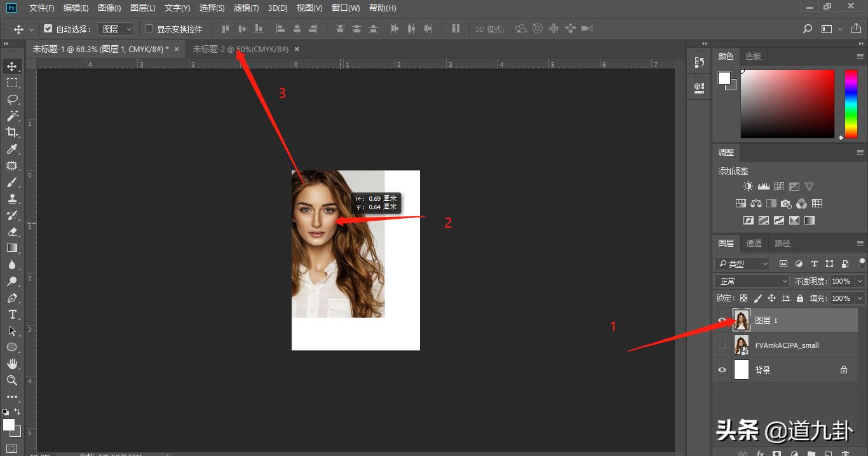Enable the 自动选择 checkbox

click(48, 29)
